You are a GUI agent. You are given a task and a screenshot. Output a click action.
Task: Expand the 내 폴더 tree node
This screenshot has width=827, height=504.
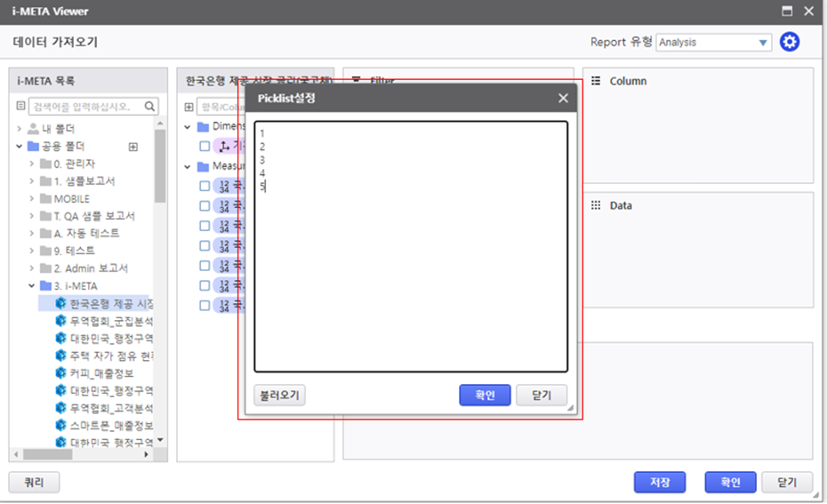[19, 129]
